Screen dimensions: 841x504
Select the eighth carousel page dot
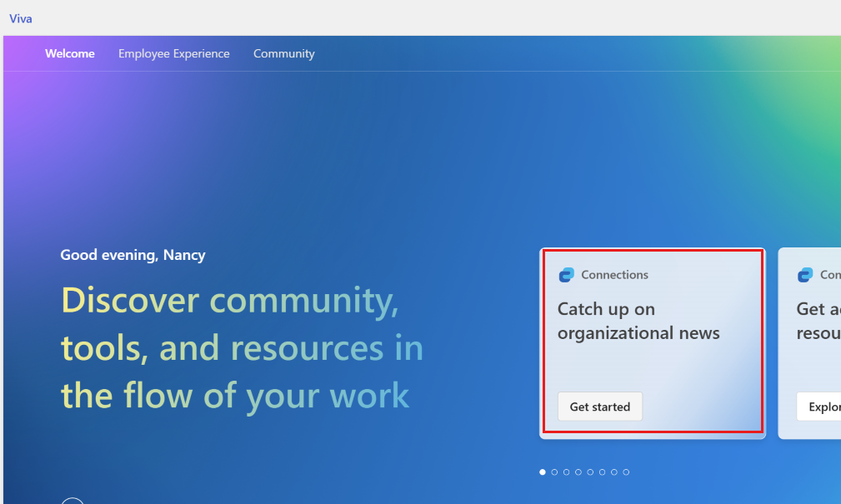pyautogui.click(x=626, y=472)
